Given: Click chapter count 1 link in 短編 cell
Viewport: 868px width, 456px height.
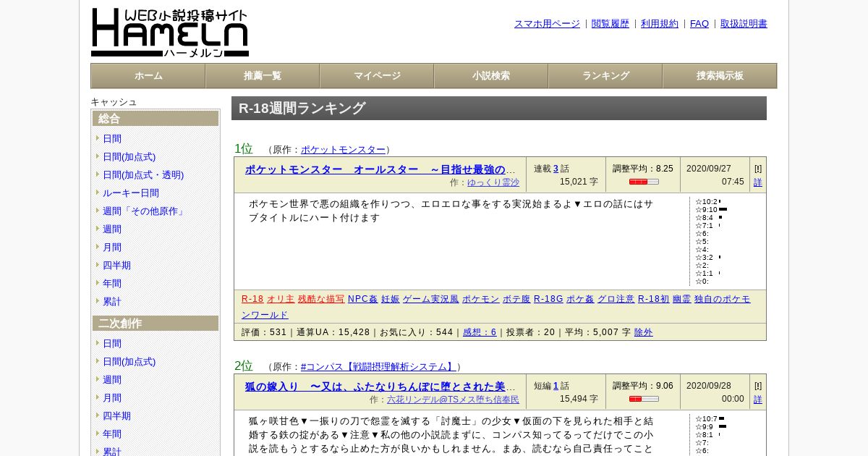Looking at the screenshot, I should pos(556,386).
